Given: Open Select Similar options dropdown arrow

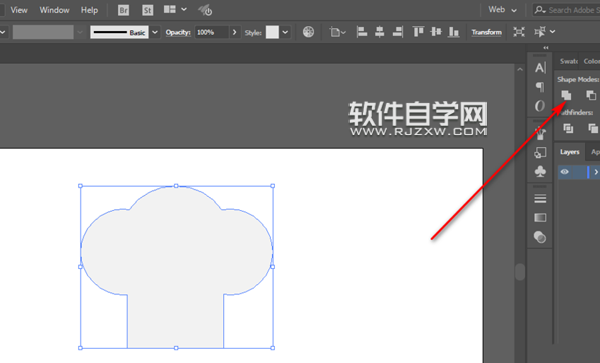Looking at the screenshot, I should [x=553, y=32].
